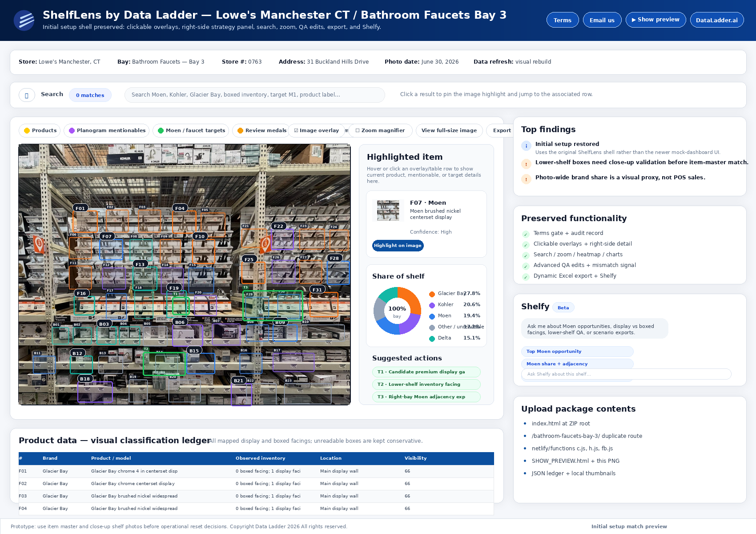Click the search magnifier icon button
This screenshot has width=756, height=534.
click(27, 95)
